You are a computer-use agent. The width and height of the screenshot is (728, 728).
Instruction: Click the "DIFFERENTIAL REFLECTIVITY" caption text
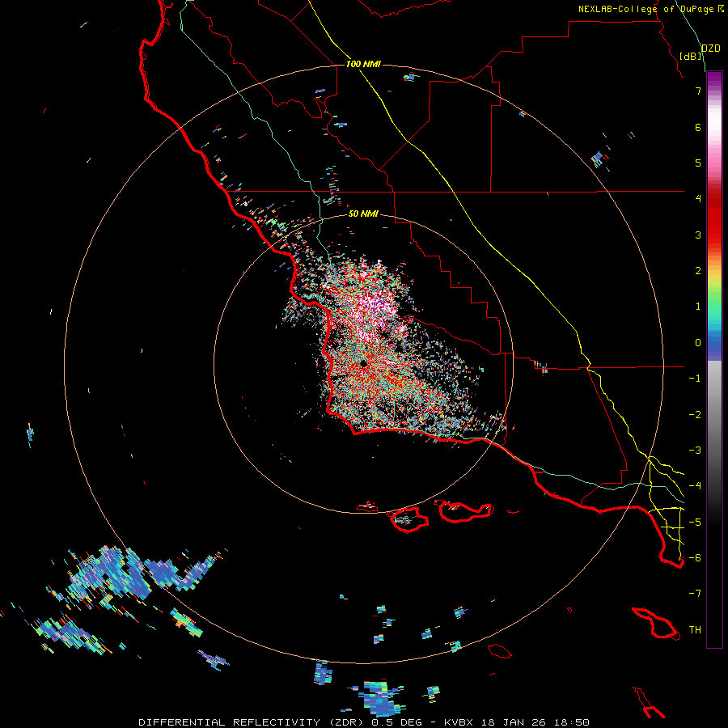pyautogui.click(x=230, y=722)
